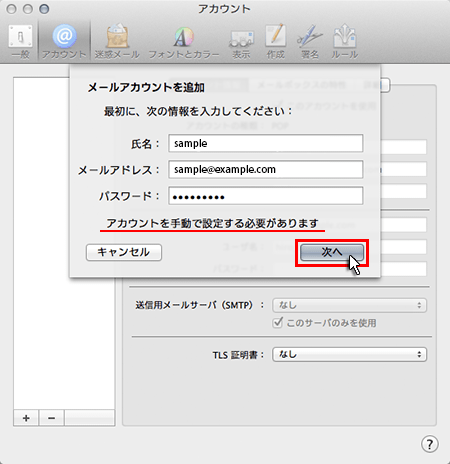Screen dimensions: 450x464
Task: Click the 次へ next button
Action: click(x=332, y=252)
